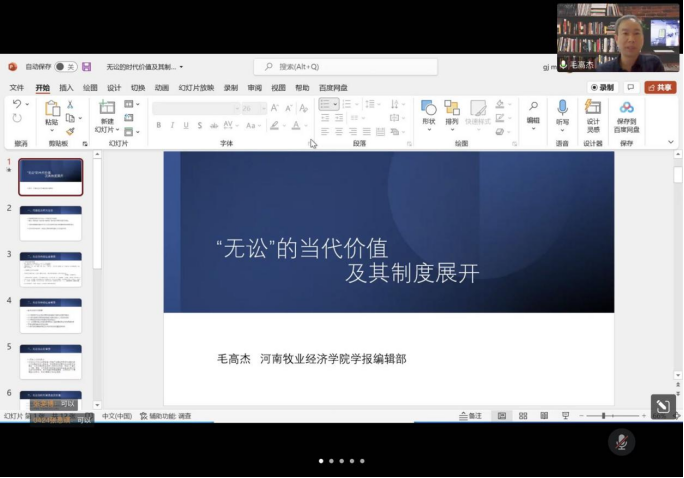Adjust the zoom slider in status bar
This screenshot has width=684, height=478.
[603, 416]
